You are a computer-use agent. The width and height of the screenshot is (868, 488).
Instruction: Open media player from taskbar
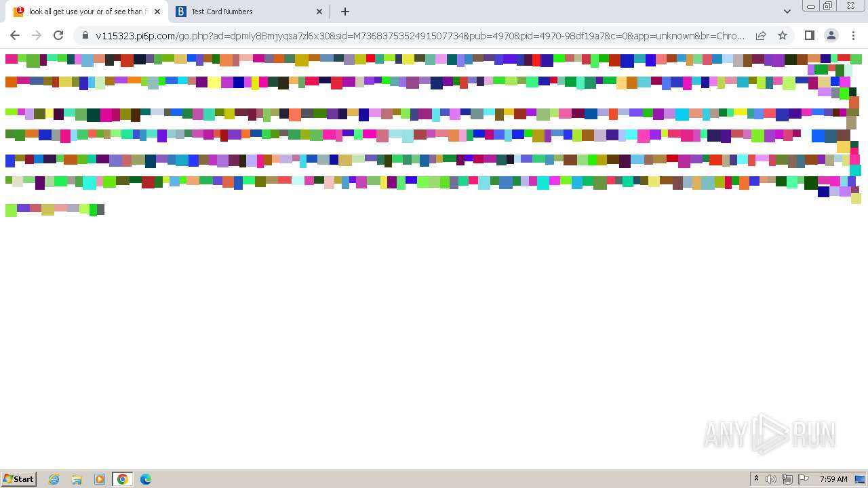(100, 479)
